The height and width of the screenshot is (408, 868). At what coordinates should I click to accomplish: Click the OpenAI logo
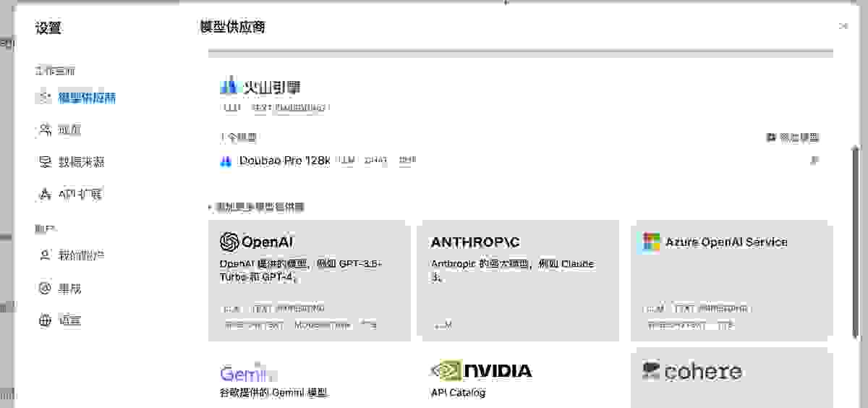(257, 242)
